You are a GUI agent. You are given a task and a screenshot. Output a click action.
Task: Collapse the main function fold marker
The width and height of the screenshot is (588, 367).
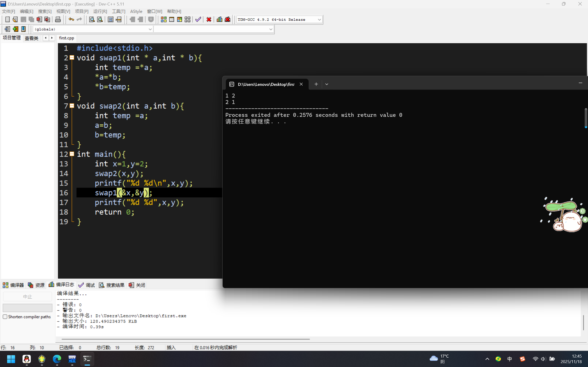(72, 154)
